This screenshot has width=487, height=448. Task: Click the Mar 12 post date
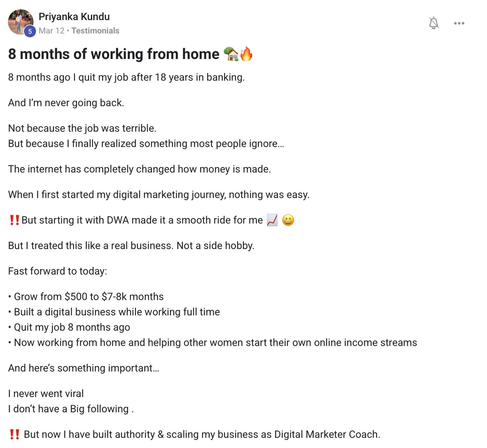[51, 31]
